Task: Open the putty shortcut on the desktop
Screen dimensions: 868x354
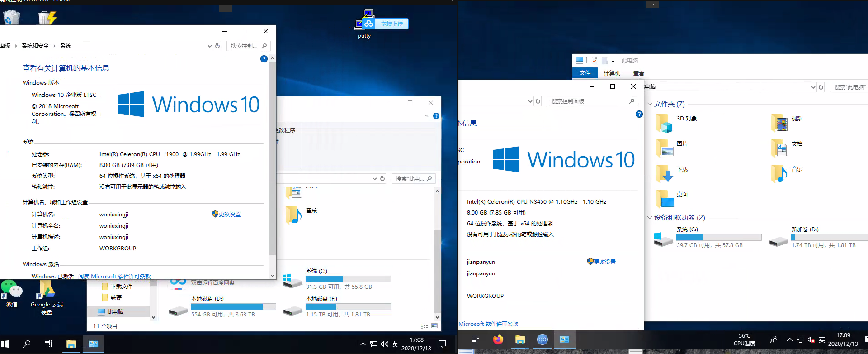Action: 364,24
